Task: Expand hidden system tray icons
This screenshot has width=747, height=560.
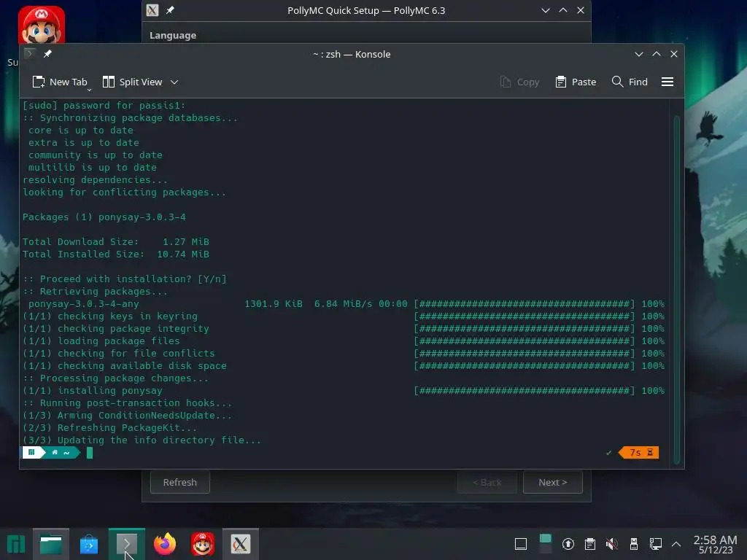Action: (676, 544)
